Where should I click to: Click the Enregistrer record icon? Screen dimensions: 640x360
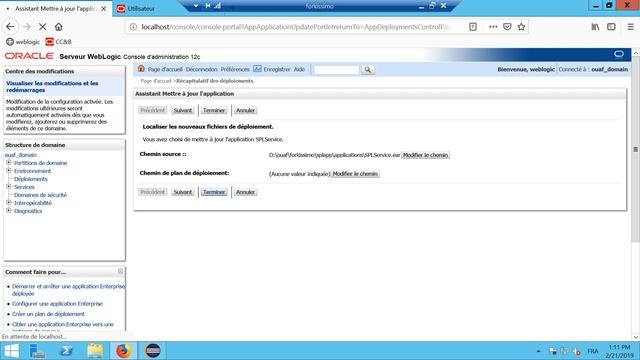pyautogui.click(x=257, y=69)
